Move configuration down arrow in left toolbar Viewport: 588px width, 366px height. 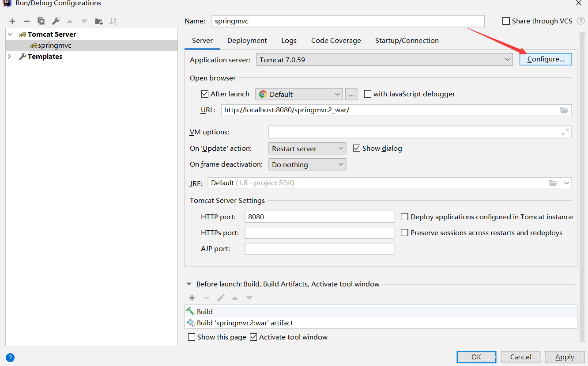point(84,21)
